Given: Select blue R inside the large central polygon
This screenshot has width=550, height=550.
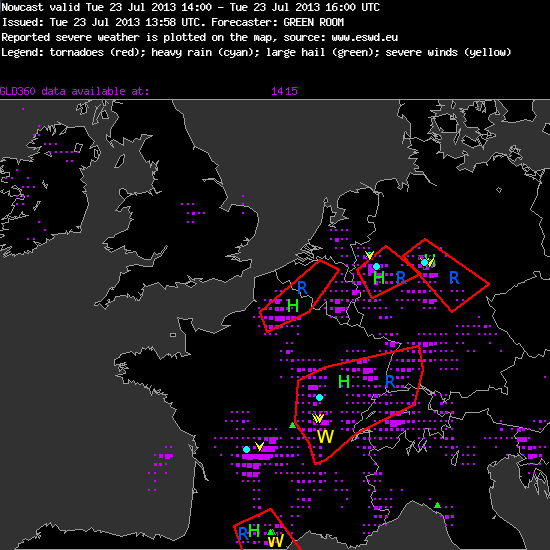Looking at the screenshot, I should click(x=390, y=382).
